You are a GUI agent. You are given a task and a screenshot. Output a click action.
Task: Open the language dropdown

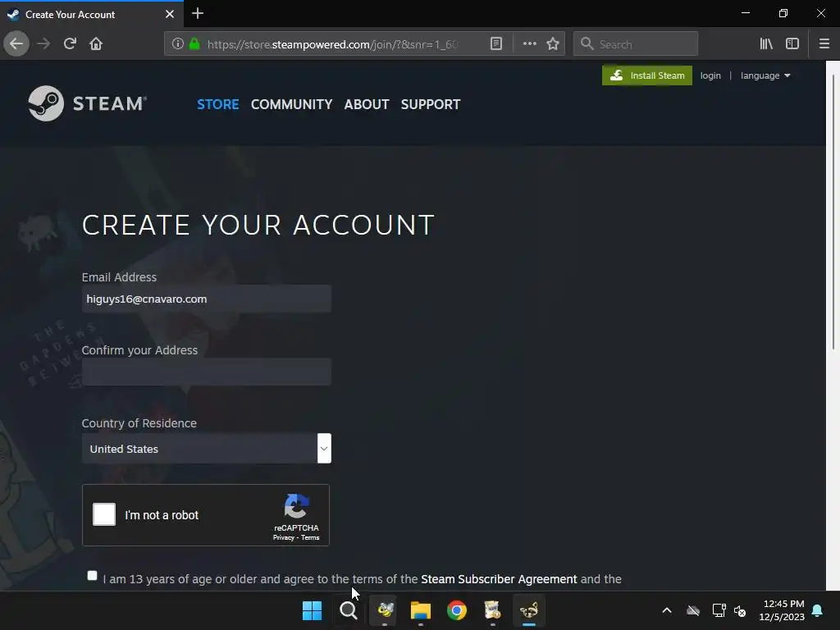pyautogui.click(x=765, y=75)
